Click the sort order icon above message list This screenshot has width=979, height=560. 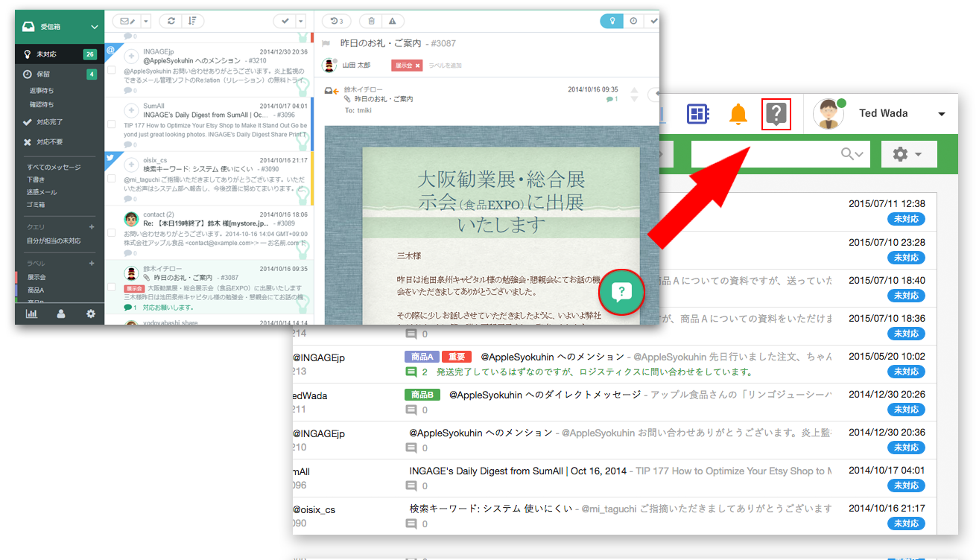pos(193,21)
